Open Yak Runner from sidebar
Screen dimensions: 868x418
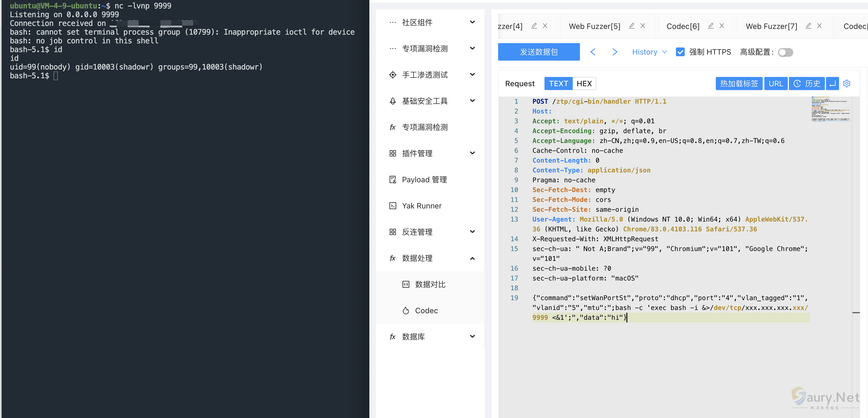[x=421, y=206]
